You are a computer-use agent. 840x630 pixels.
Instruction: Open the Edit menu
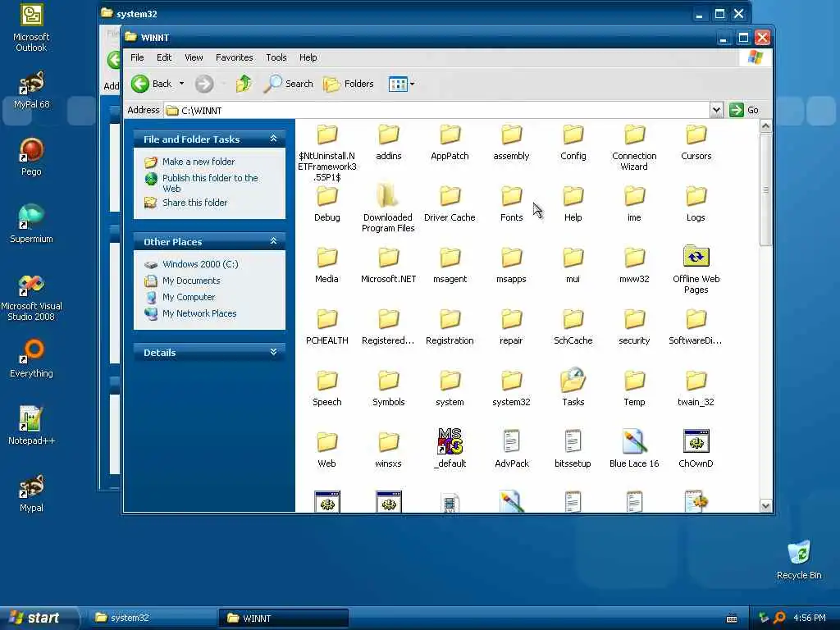(164, 57)
